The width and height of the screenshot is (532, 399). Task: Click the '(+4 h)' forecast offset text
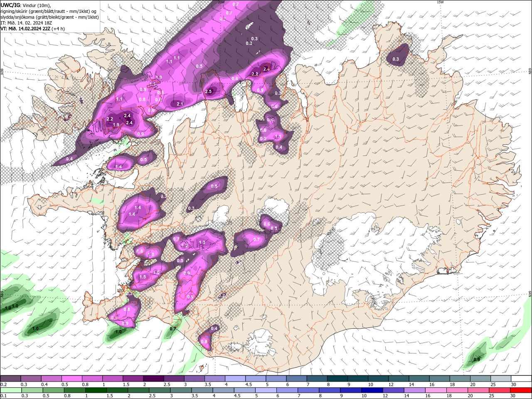click(x=58, y=29)
